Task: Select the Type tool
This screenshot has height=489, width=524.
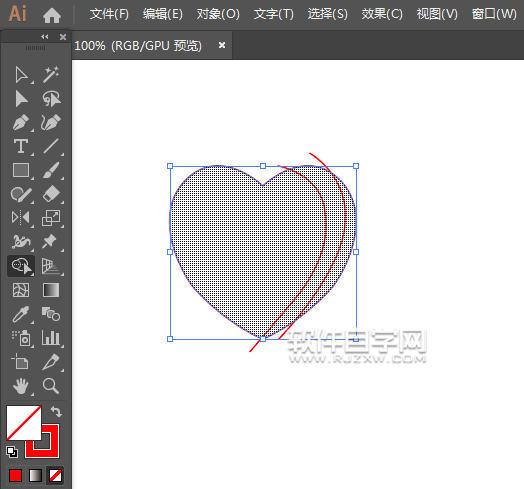Action: point(21,146)
